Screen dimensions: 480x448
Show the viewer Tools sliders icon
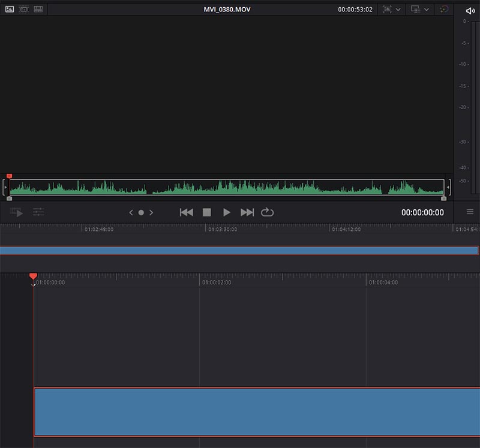[x=38, y=212]
